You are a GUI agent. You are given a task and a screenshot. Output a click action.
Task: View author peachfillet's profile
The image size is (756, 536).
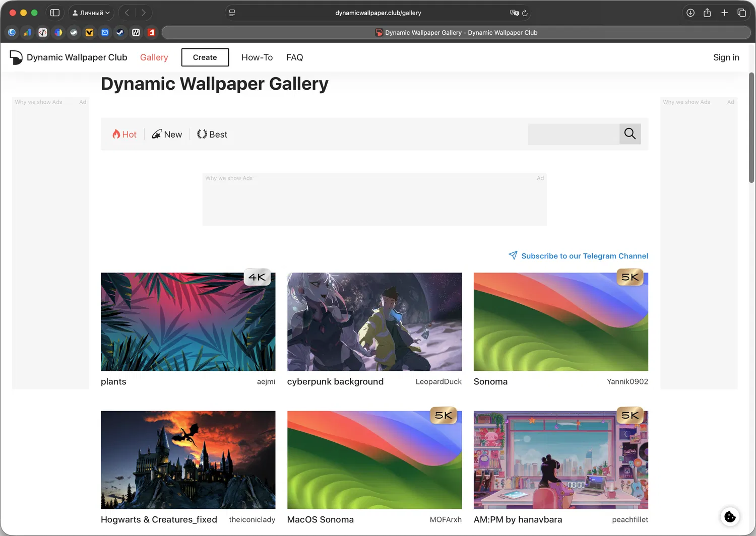pos(630,520)
